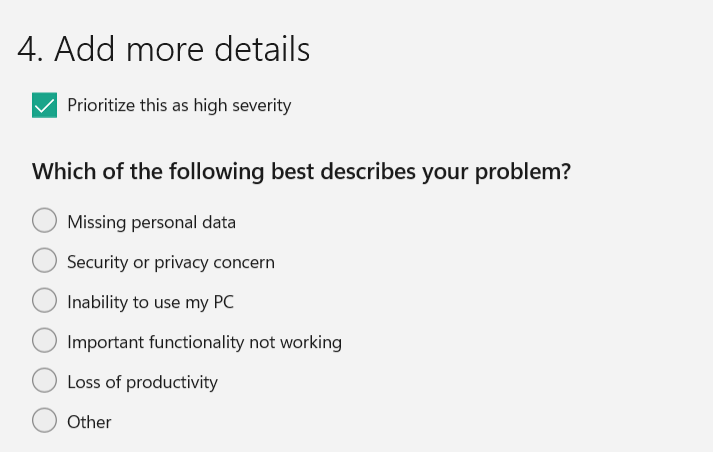
Task: Click the '4. Add more details' heading
Action: click(x=164, y=49)
